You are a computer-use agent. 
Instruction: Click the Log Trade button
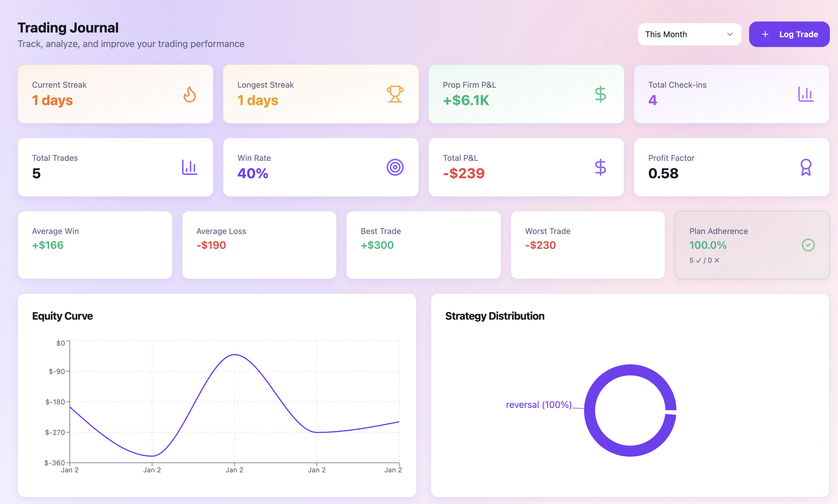pyautogui.click(x=789, y=34)
